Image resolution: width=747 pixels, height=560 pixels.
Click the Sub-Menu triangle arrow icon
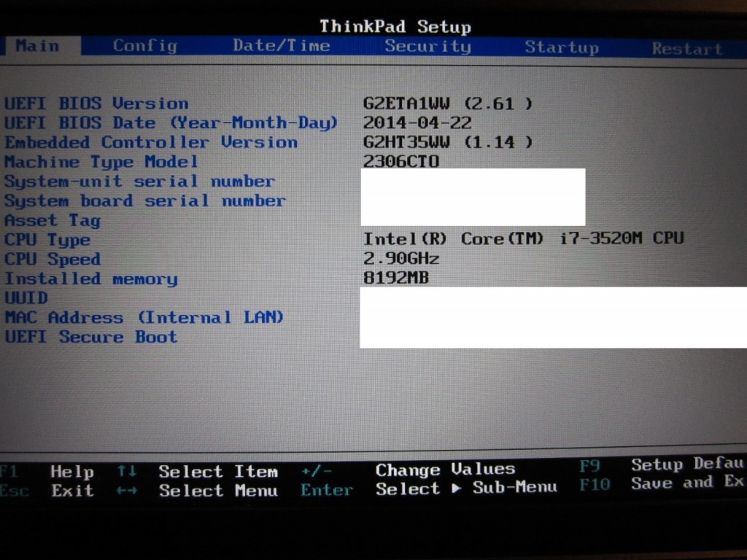(x=457, y=488)
